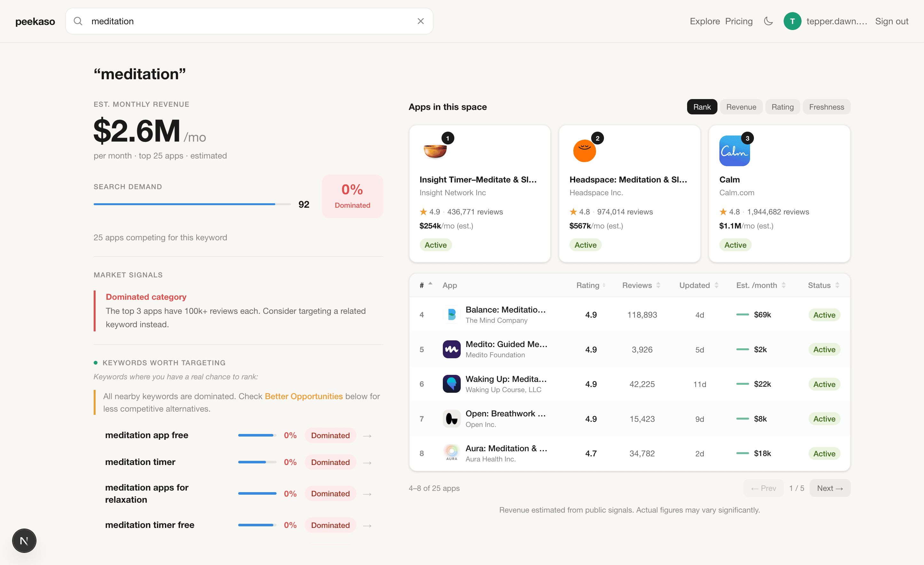Go to the Pricing page

(738, 21)
